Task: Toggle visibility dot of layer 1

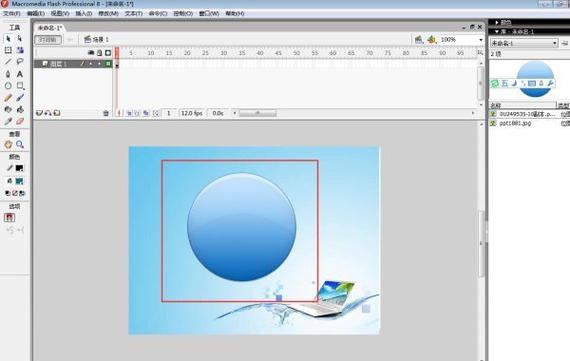Action: (91, 64)
